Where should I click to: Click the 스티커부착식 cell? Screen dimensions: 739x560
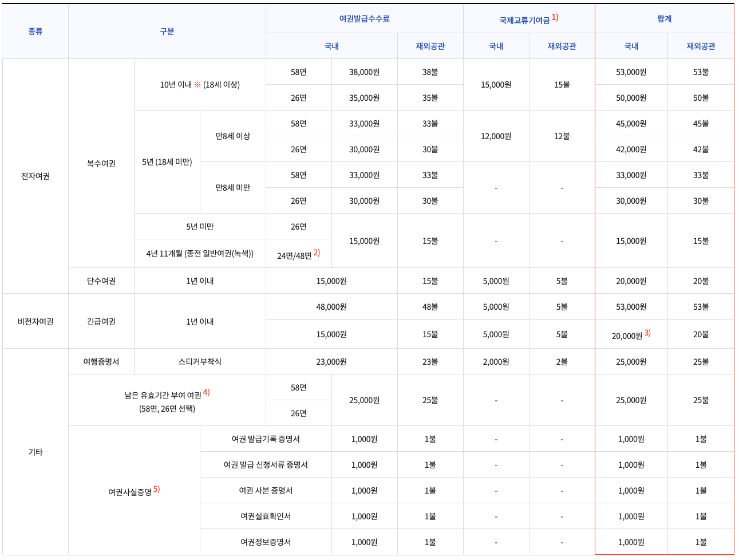tap(199, 361)
